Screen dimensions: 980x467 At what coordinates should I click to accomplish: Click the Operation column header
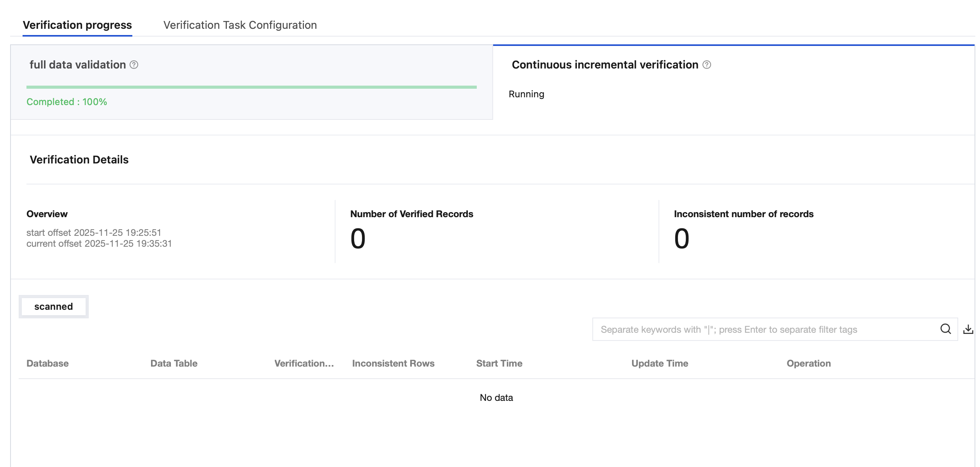tap(808, 363)
